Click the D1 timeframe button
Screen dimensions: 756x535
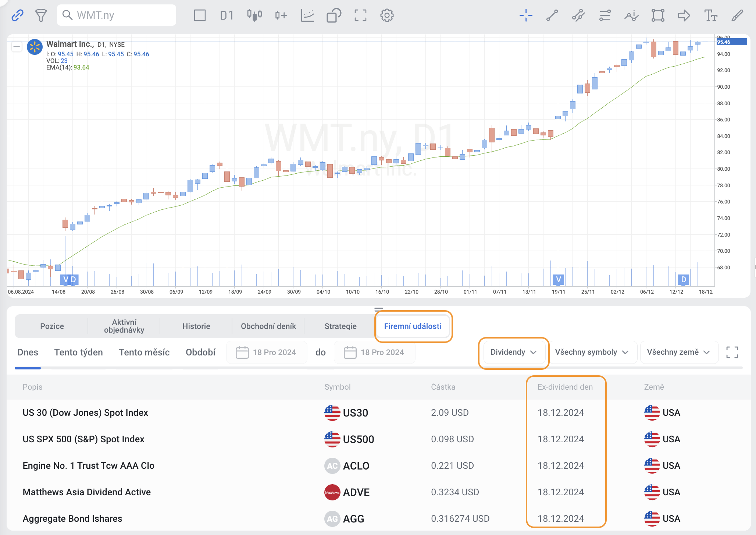(x=227, y=15)
